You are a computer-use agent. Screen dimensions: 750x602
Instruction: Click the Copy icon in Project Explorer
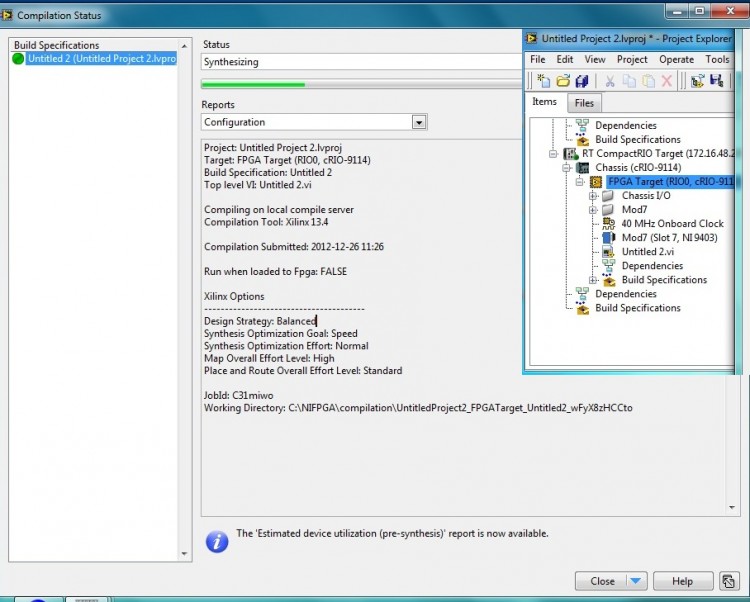coord(629,81)
